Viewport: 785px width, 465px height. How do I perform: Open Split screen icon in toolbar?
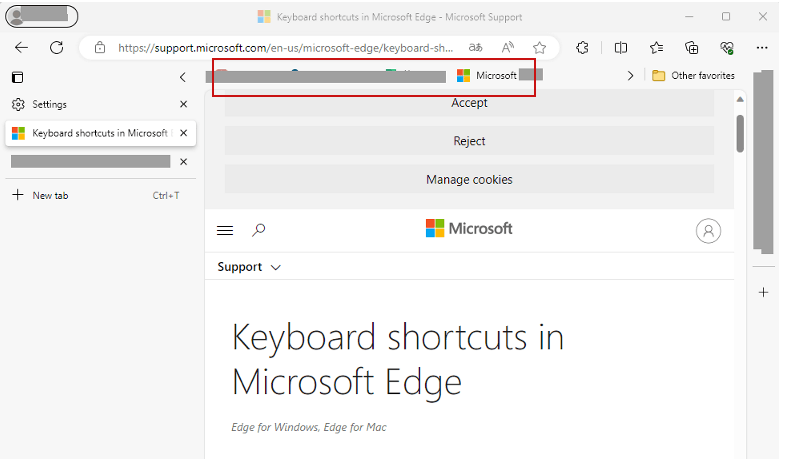click(621, 47)
